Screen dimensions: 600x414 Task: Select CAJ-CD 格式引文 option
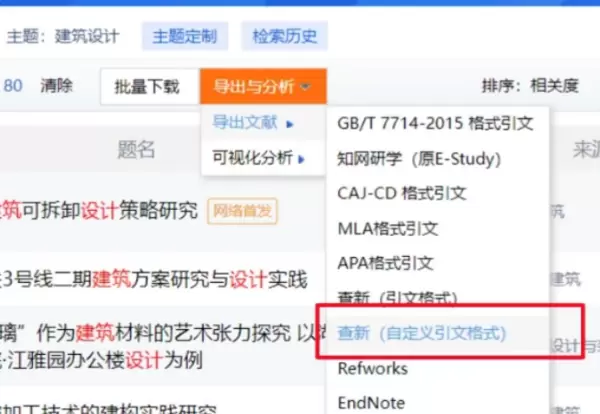(404, 193)
